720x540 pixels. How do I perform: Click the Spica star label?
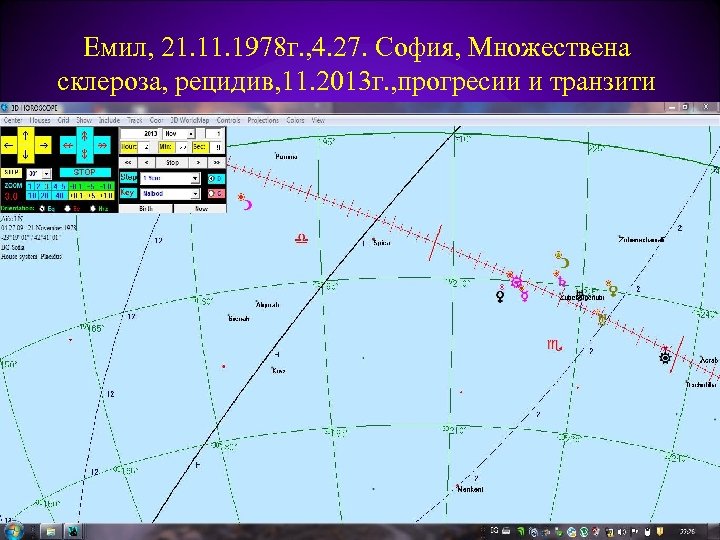click(382, 242)
